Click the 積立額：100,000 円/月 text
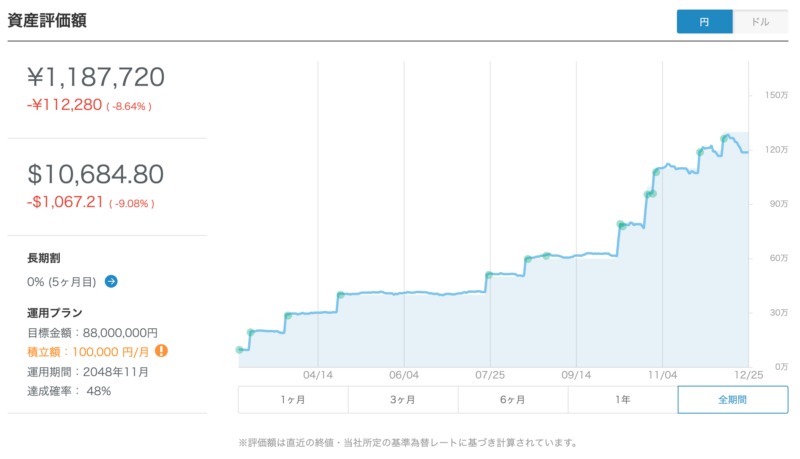800x459 pixels. point(88,352)
